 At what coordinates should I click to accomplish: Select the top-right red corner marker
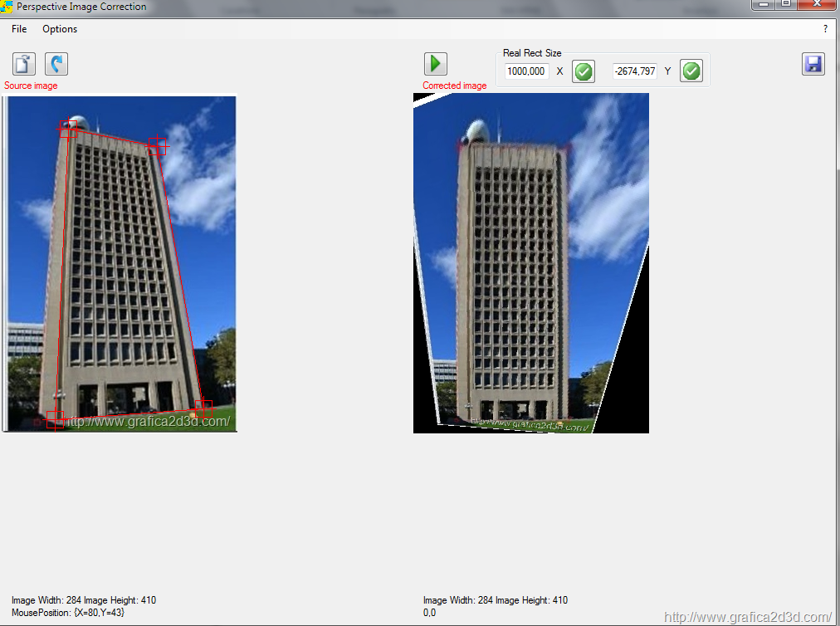click(x=157, y=146)
